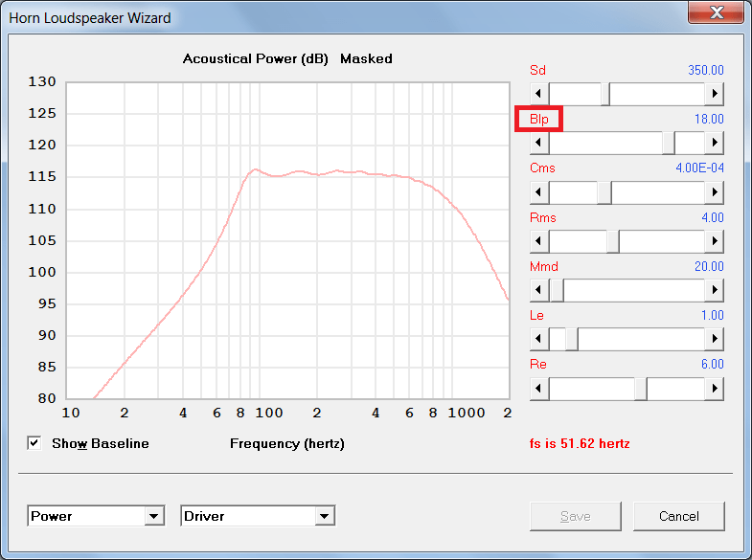The image size is (752, 560).
Task: Click the Sd slider thumb
Action: pyautogui.click(x=605, y=94)
